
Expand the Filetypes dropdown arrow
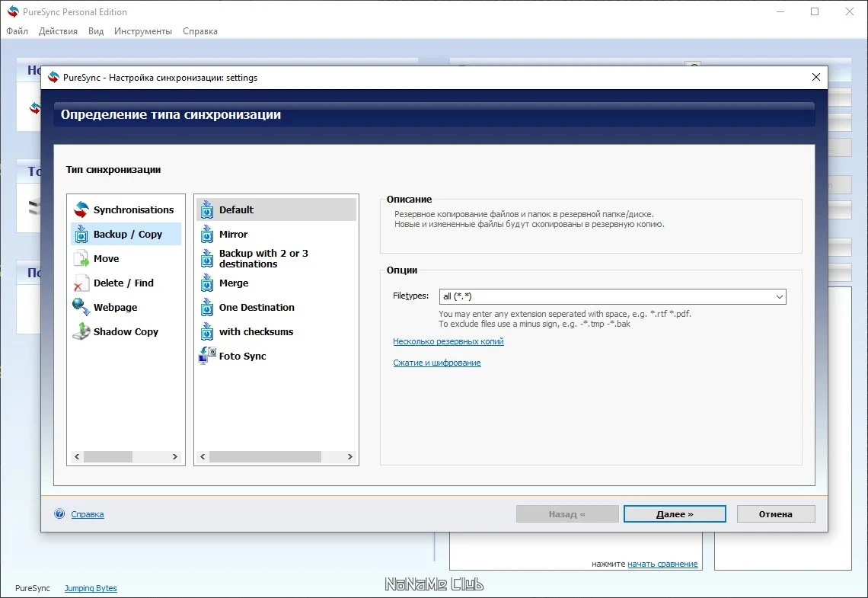pos(779,297)
